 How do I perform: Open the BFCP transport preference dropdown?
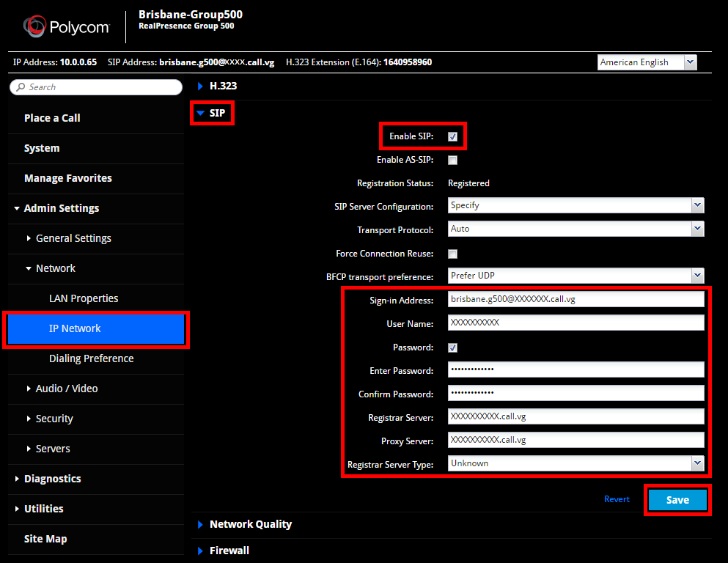point(576,275)
